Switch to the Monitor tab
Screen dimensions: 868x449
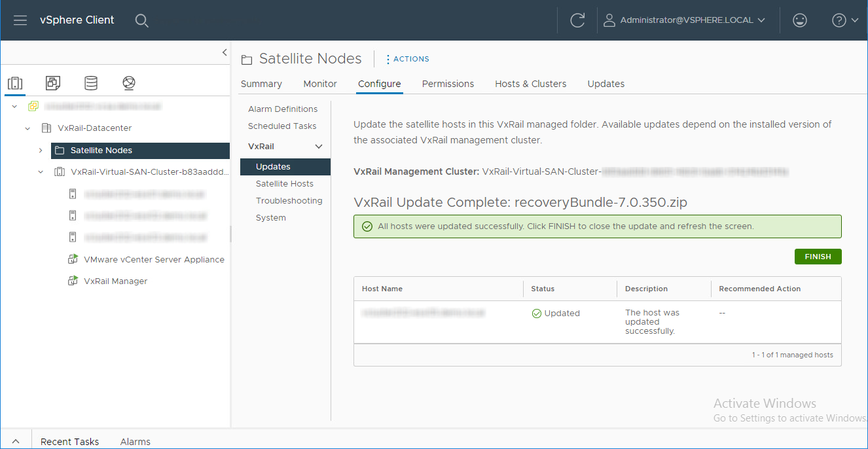320,84
